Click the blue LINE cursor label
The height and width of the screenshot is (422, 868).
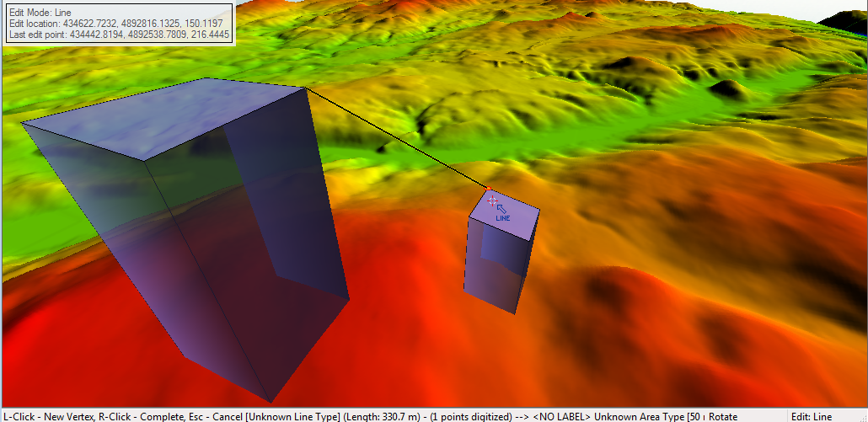click(503, 218)
